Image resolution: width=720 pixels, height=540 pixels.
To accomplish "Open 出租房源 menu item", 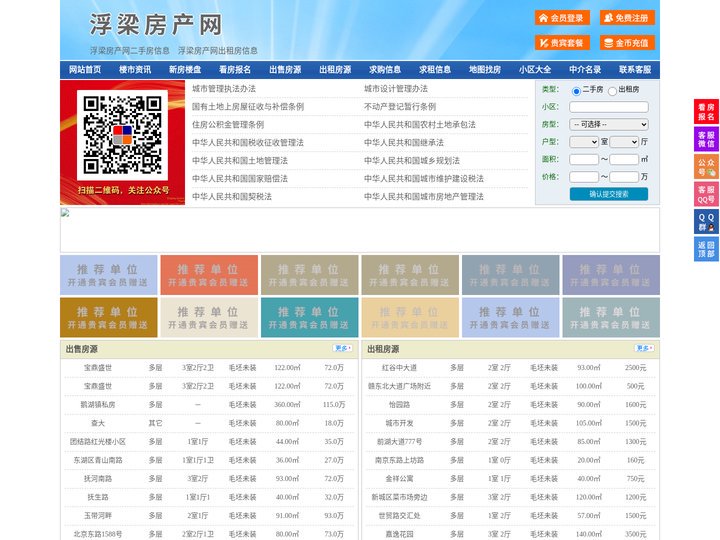I will 335,70.
